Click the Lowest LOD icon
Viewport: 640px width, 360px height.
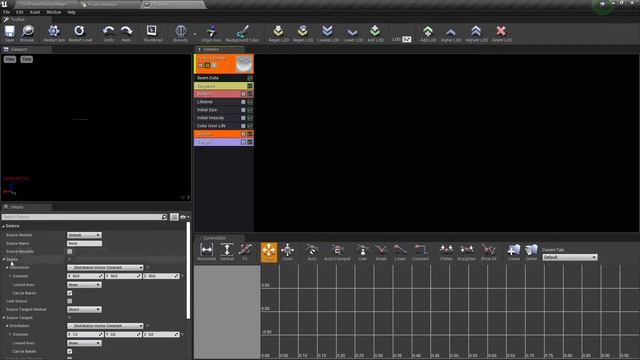point(327,33)
